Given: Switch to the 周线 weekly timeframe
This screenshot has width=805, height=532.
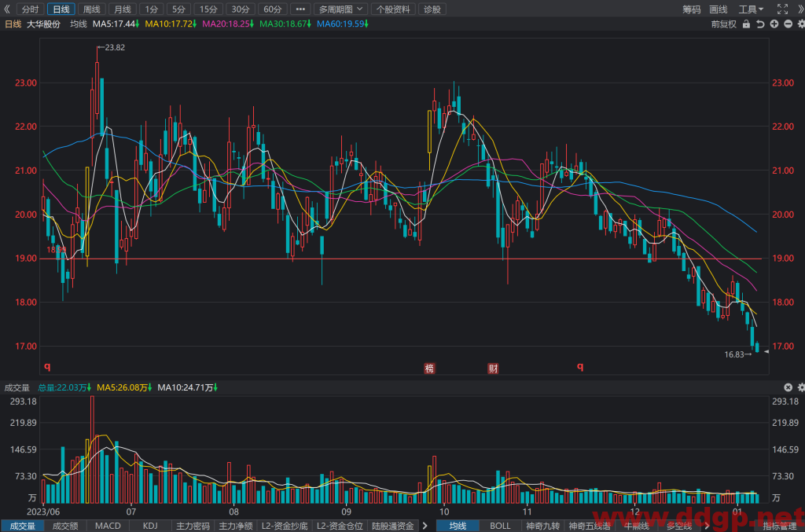Looking at the screenshot, I should coord(92,9).
